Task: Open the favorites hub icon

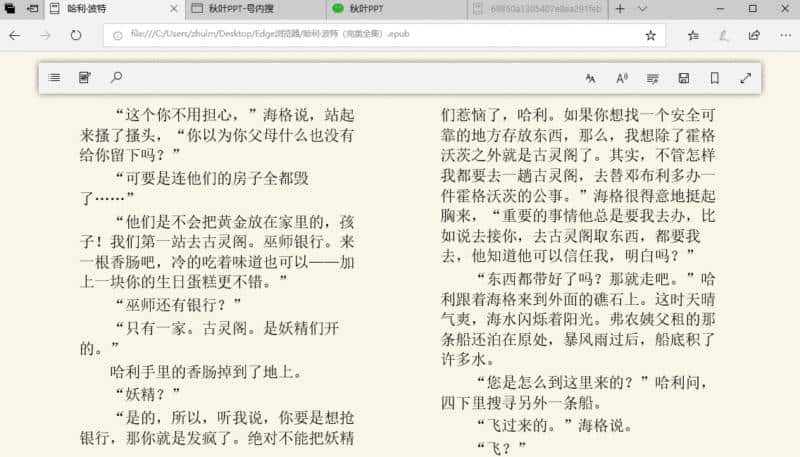Action: coord(693,35)
